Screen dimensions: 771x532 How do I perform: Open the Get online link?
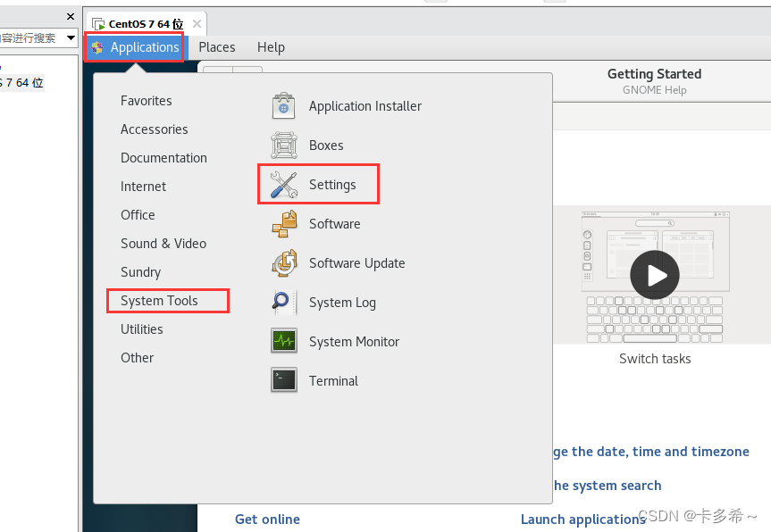[x=267, y=520]
